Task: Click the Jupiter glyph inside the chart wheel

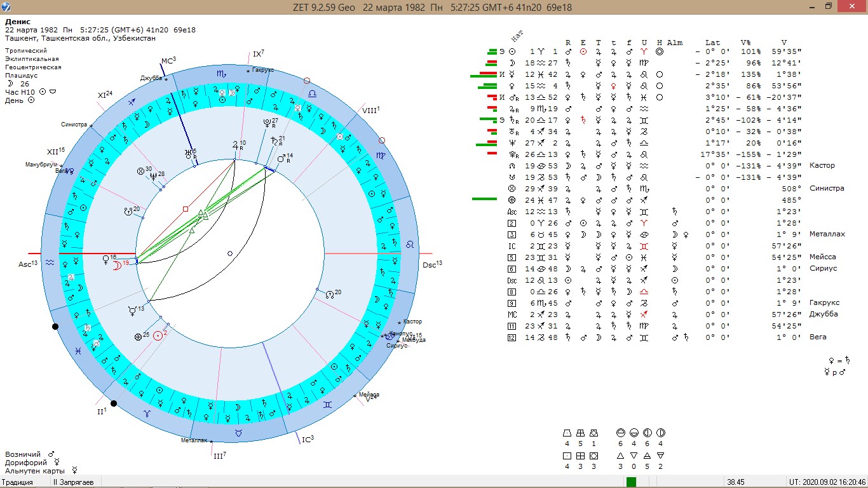Action: pos(235,146)
